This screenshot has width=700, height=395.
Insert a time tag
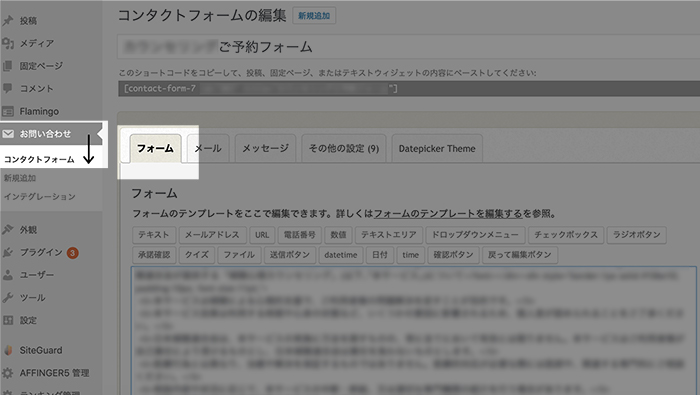pyautogui.click(x=411, y=255)
